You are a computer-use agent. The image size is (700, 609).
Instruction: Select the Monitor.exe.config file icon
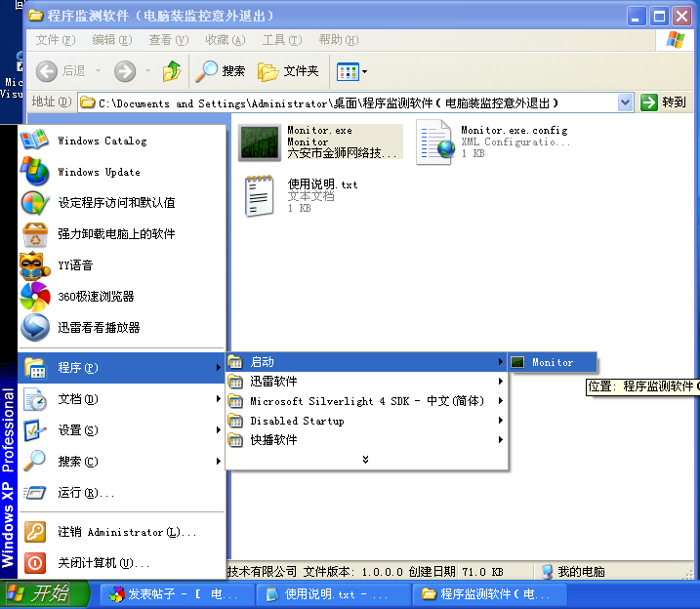[435, 142]
